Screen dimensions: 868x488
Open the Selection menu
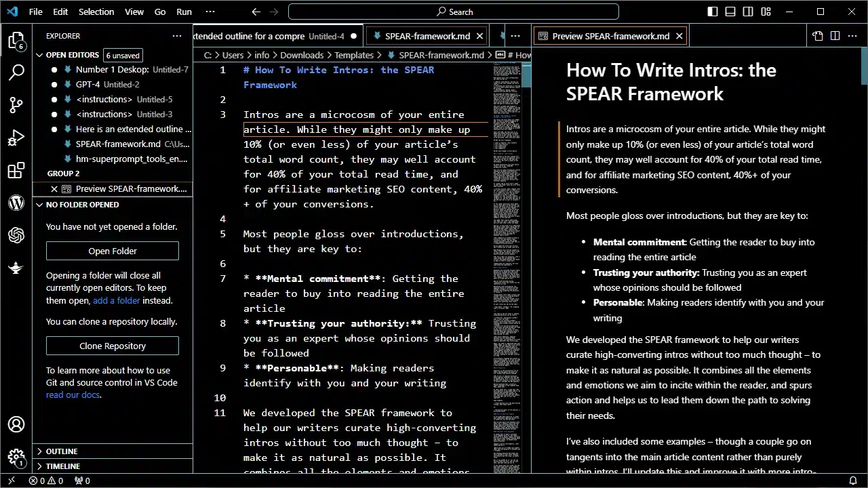coord(96,12)
